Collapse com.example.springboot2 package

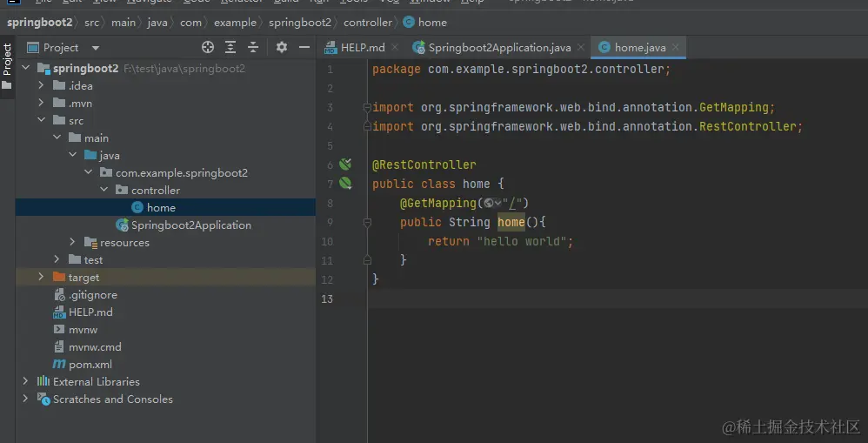point(88,173)
